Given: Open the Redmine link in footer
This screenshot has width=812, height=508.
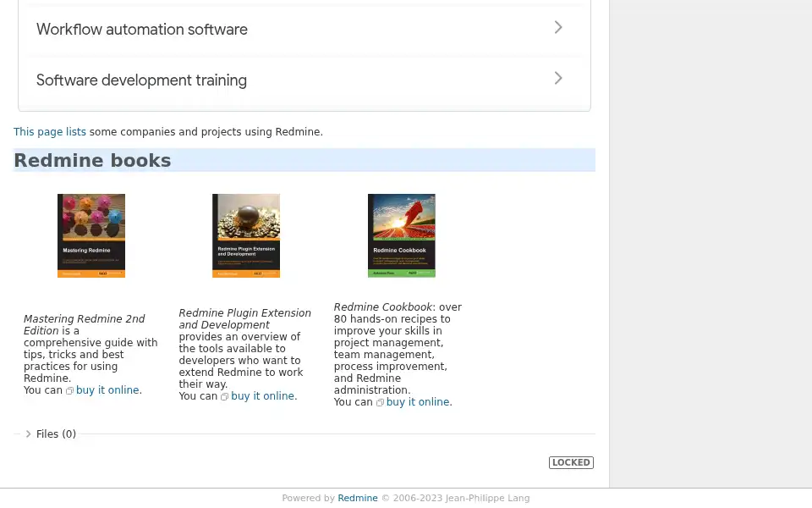Looking at the screenshot, I should (357, 498).
